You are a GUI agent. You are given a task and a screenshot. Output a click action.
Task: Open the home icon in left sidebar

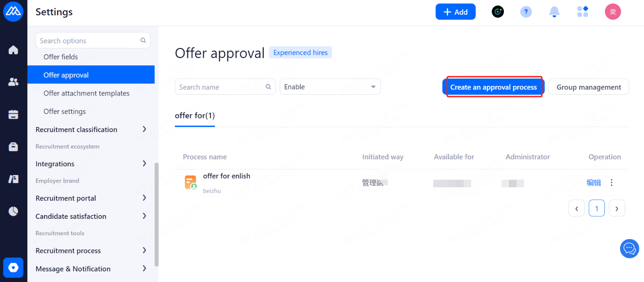pos(13,50)
